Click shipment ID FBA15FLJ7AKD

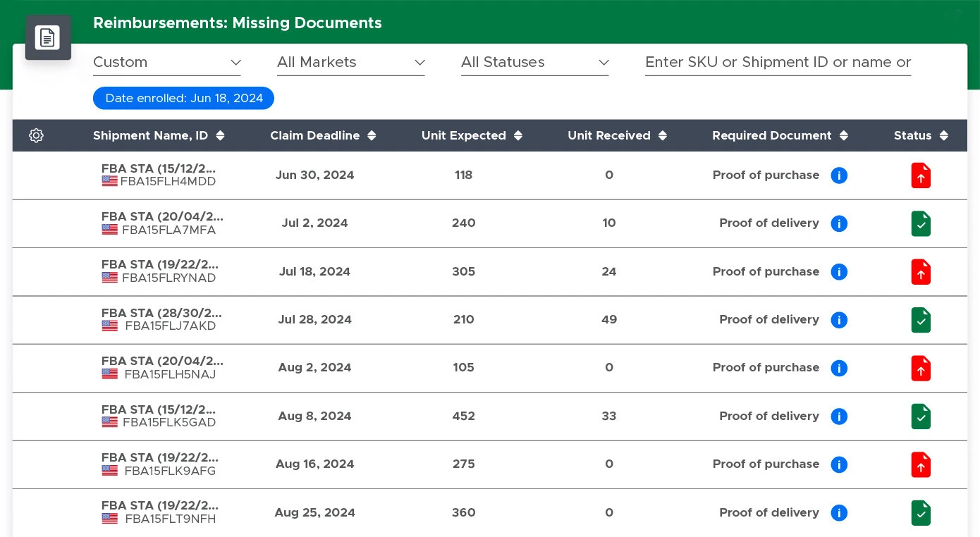pyautogui.click(x=171, y=326)
